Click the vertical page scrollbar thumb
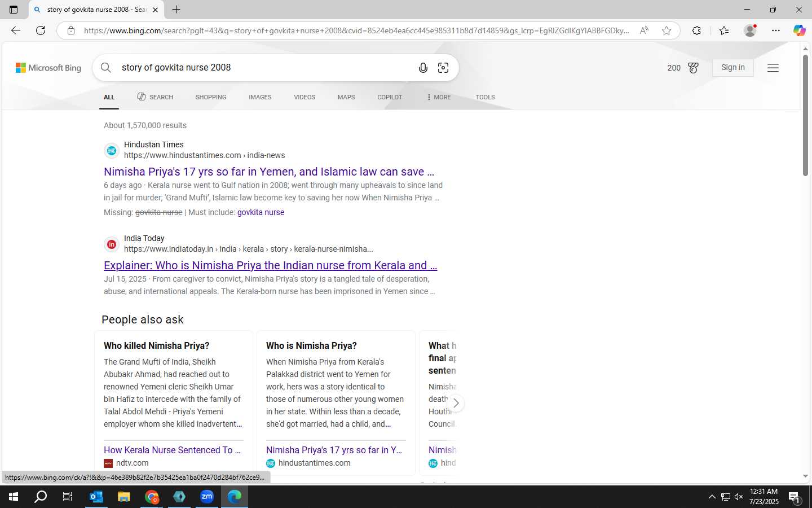The height and width of the screenshot is (508, 812). click(x=805, y=115)
